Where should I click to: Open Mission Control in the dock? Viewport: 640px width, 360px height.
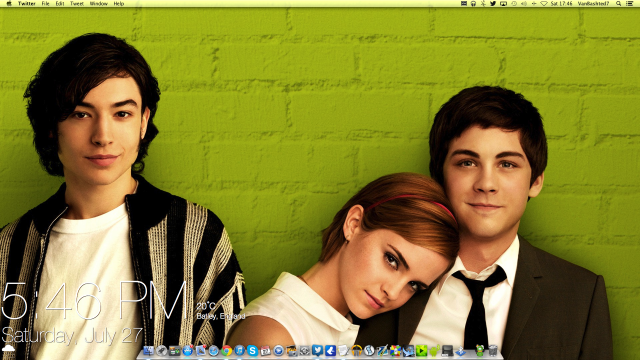tap(175, 351)
